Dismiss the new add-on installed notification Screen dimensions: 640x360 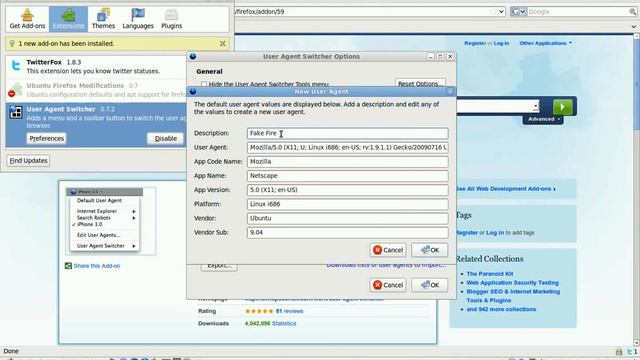pyautogui.click(x=222, y=43)
